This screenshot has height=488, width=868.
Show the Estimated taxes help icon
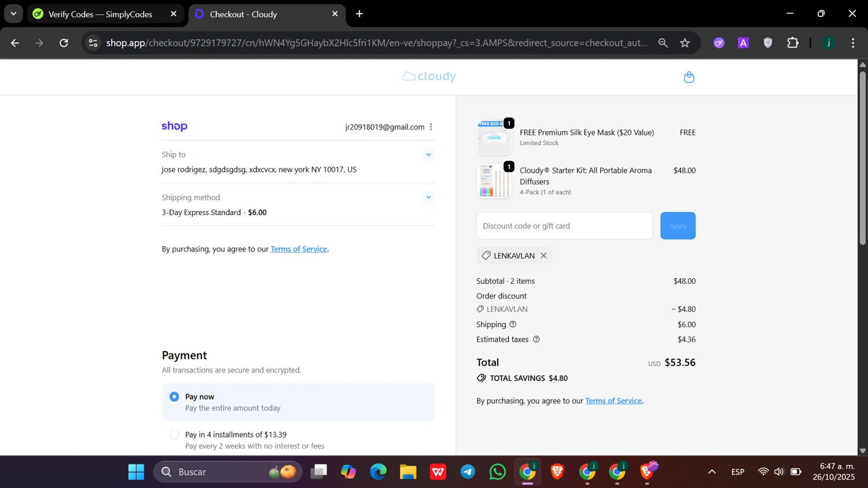tap(536, 339)
